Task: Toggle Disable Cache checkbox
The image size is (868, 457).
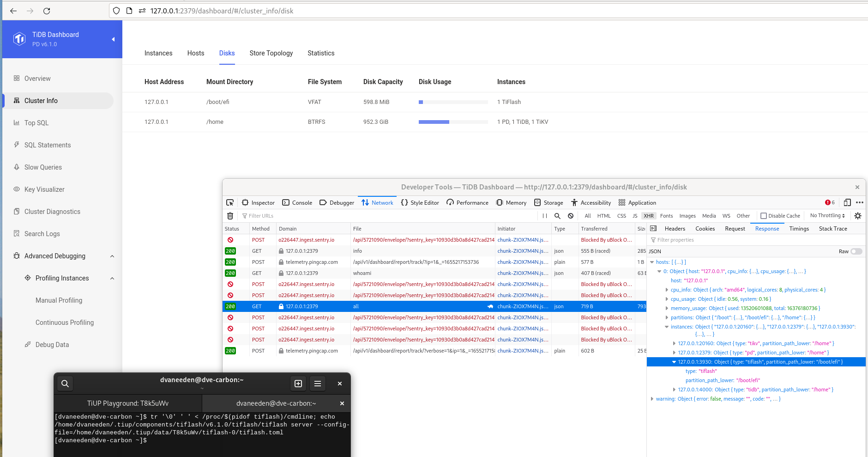Action: pyautogui.click(x=764, y=216)
